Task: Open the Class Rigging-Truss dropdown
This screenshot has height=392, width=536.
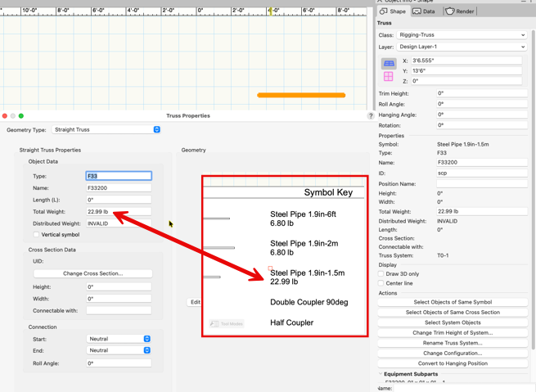Action: tap(462, 35)
